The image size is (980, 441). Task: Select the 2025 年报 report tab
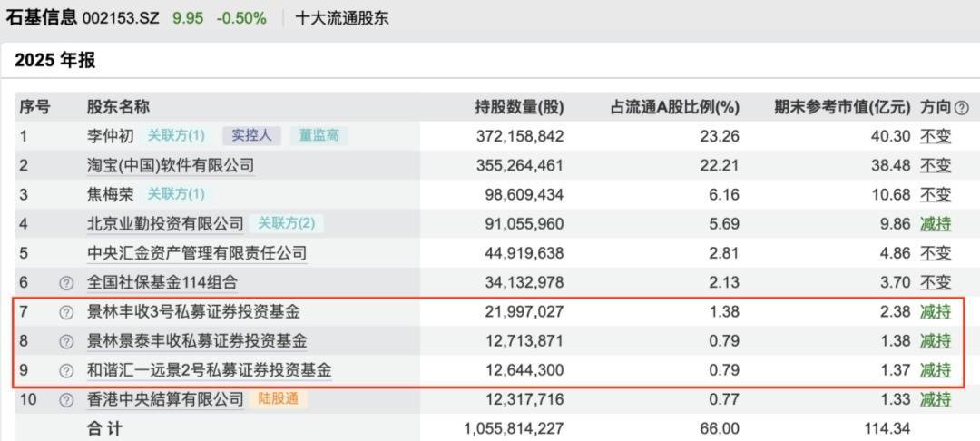[54, 61]
